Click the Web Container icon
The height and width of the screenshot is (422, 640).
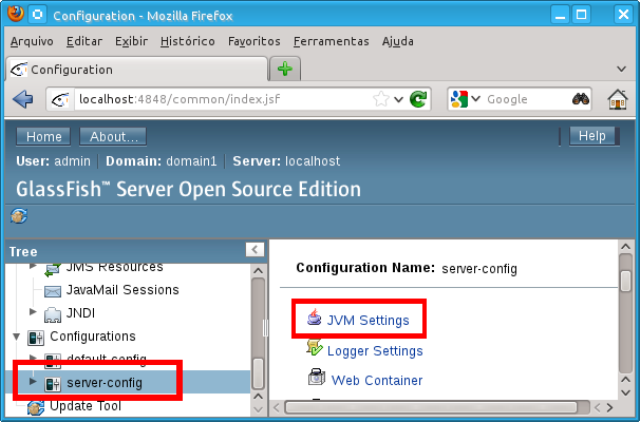click(314, 379)
